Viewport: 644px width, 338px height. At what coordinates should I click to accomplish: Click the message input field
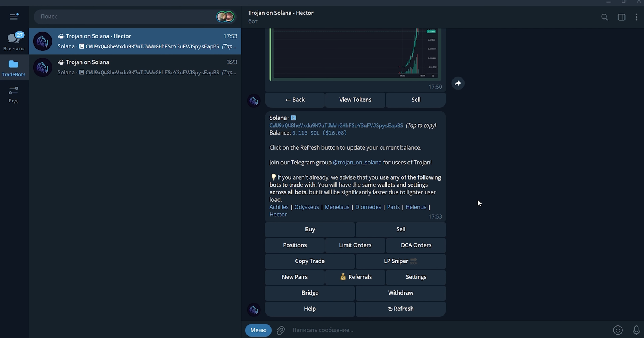[x=449, y=330]
